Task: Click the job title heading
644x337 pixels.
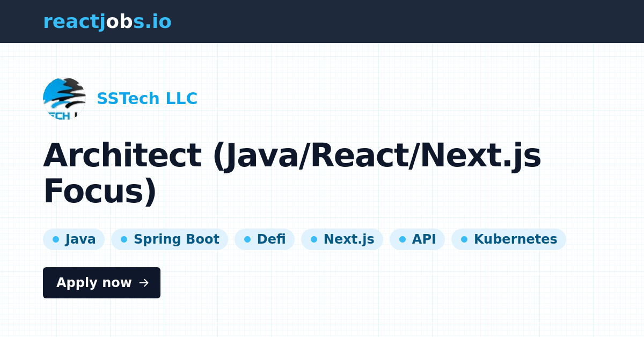Action: [x=293, y=172]
